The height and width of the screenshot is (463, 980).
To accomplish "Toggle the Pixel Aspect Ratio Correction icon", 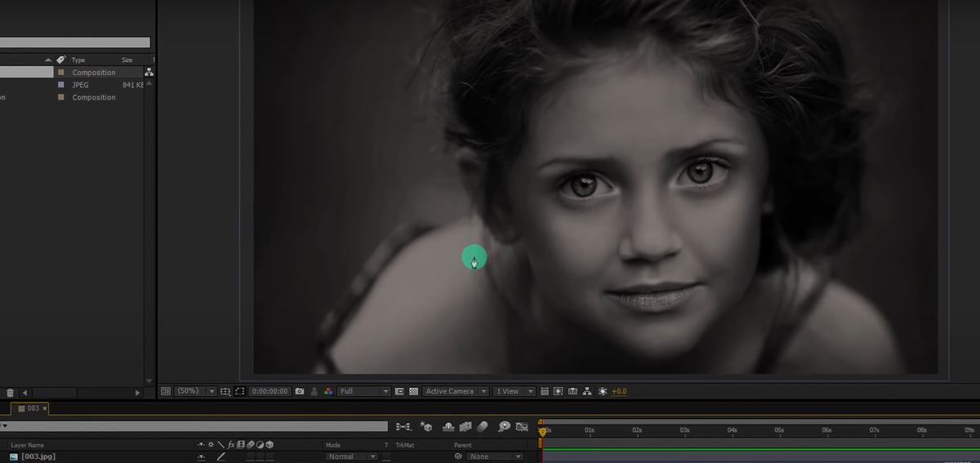I will [545, 391].
